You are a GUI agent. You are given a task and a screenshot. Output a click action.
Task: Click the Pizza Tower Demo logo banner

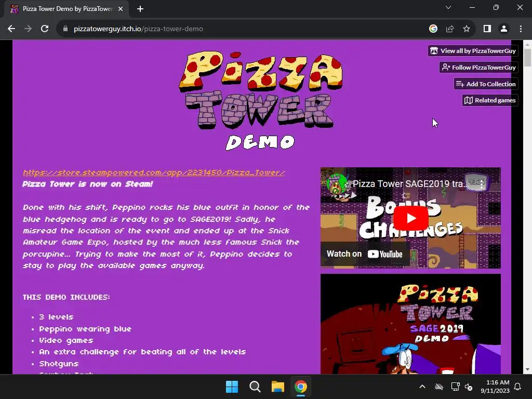(x=261, y=100)
